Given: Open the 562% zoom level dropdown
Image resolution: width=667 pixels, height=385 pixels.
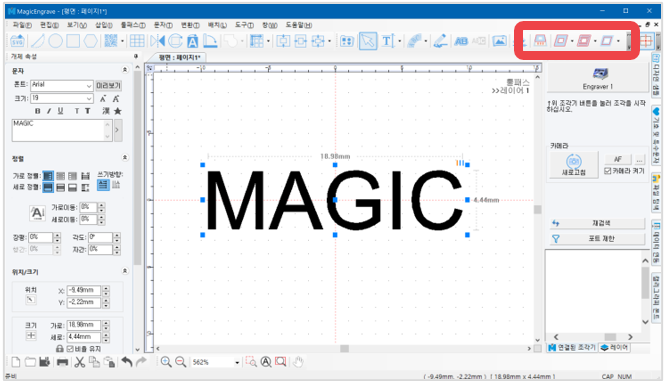Looking at the screenshot, I should 237,362.
